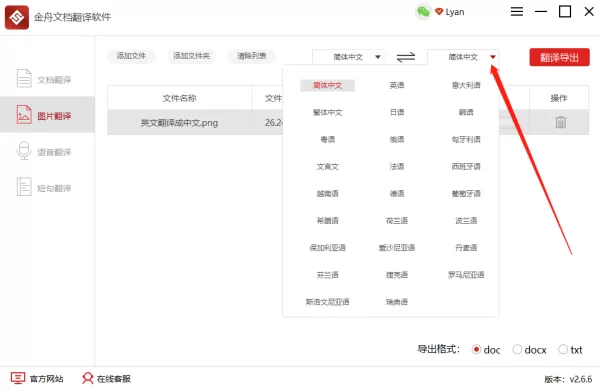The width and height of the screenshot is (600, 389).
Task: Open the WeChat icon in title bar
Action: [423, 12]
